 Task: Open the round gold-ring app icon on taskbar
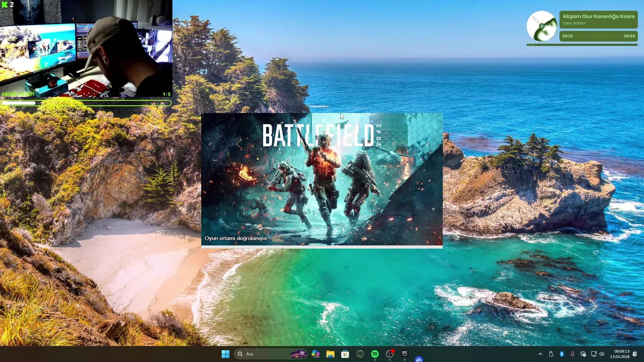360,354
